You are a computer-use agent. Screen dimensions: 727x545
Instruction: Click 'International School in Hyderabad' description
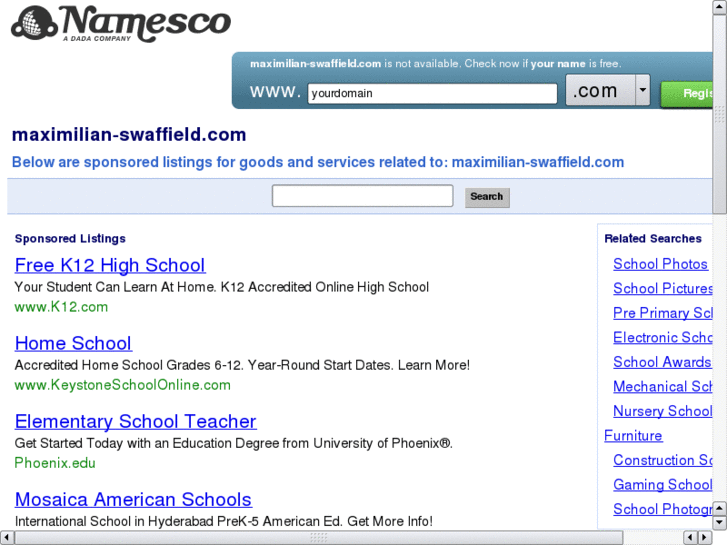click(223, 521)
